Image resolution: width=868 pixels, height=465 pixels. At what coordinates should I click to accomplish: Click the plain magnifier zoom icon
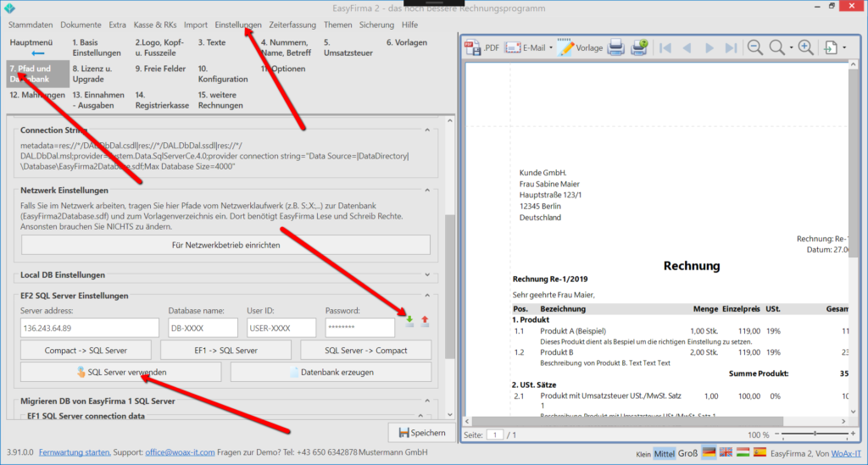(x=776, y=47)
